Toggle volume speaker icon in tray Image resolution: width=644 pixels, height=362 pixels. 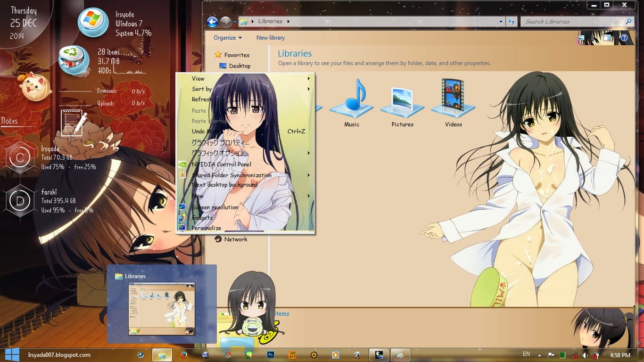pos(585,355)
